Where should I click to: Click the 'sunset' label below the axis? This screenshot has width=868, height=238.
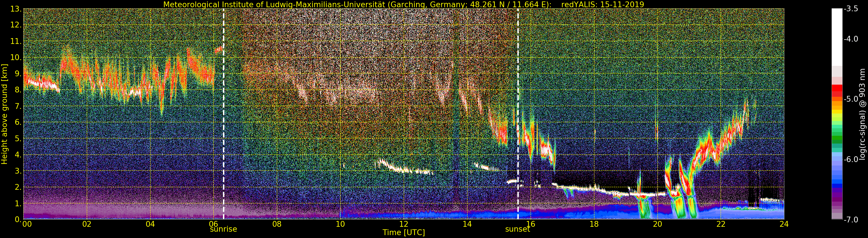[518, 229]
